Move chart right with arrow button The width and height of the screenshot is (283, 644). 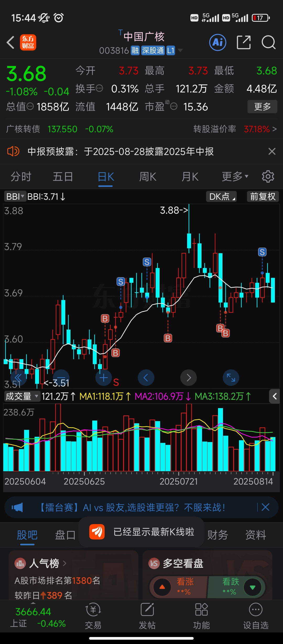point(188,377)
